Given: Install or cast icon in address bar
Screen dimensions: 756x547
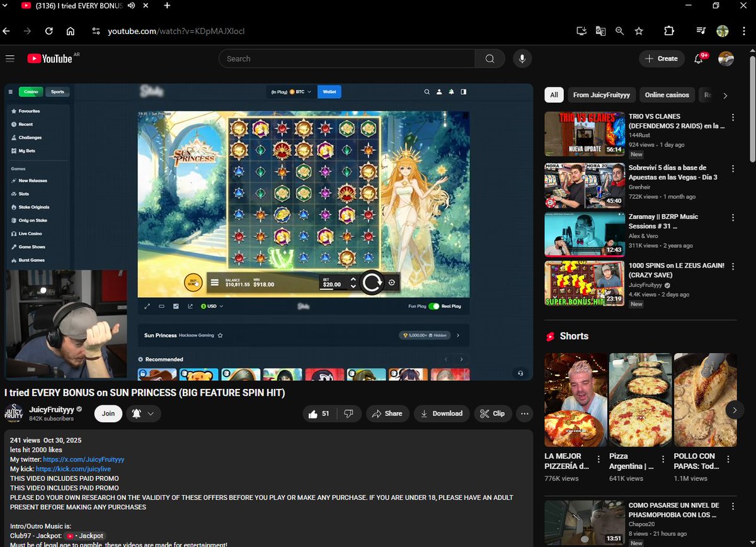Looking at the screenshot, I should pos(581,31).
